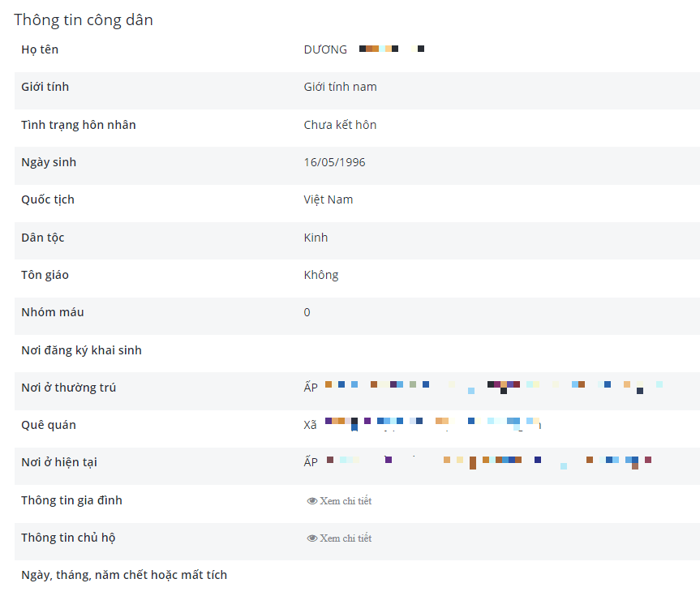The image size is (700, 596).
Task: Select the Họ tên label
Action: point(40,49)
